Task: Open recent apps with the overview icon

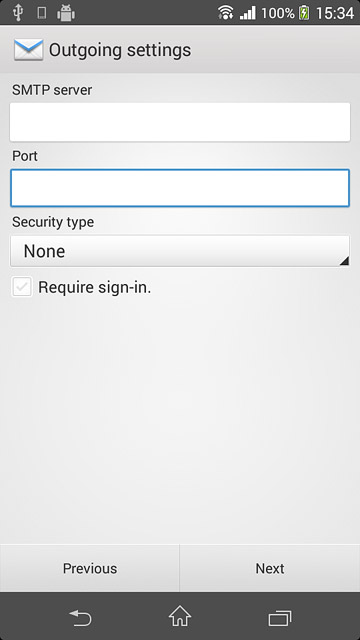Action: (x=280, y=618)
